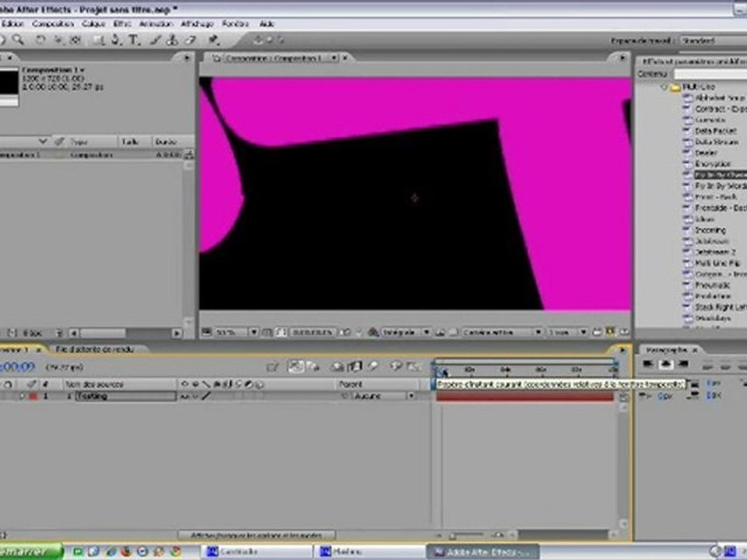Toggle the Texting layer quality switch
Screen dimensions: 747x560
(206, 396)
